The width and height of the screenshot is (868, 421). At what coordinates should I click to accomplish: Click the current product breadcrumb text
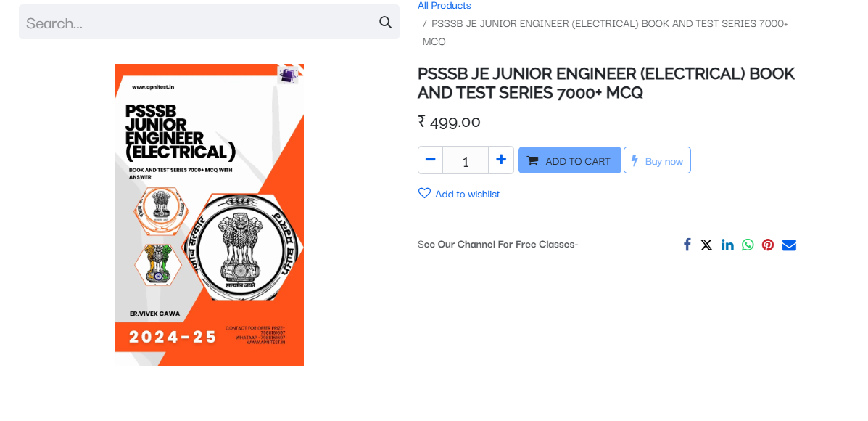[605, 32]
